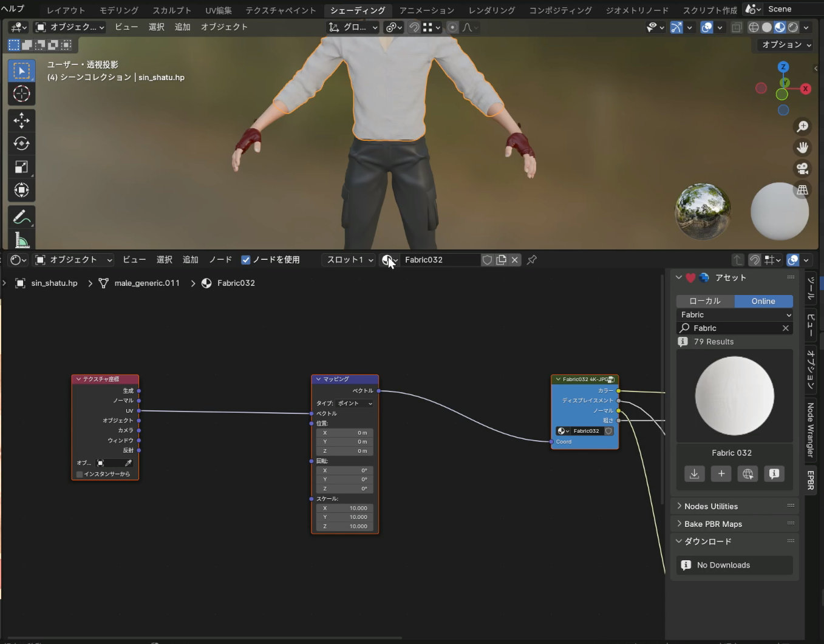Uncheck the ノードを使用 checkbox
The width and height of the screenshot is (824, 644).
(x=246, y=260)
